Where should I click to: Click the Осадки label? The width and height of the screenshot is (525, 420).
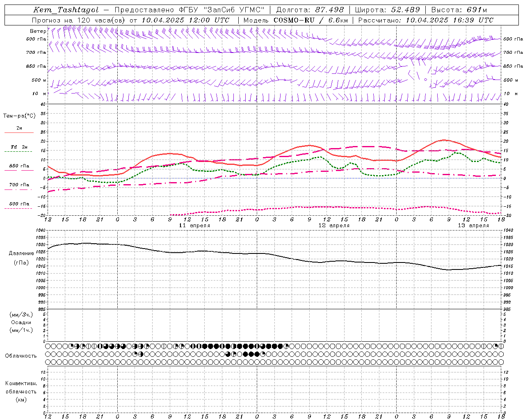coord(21,322)
